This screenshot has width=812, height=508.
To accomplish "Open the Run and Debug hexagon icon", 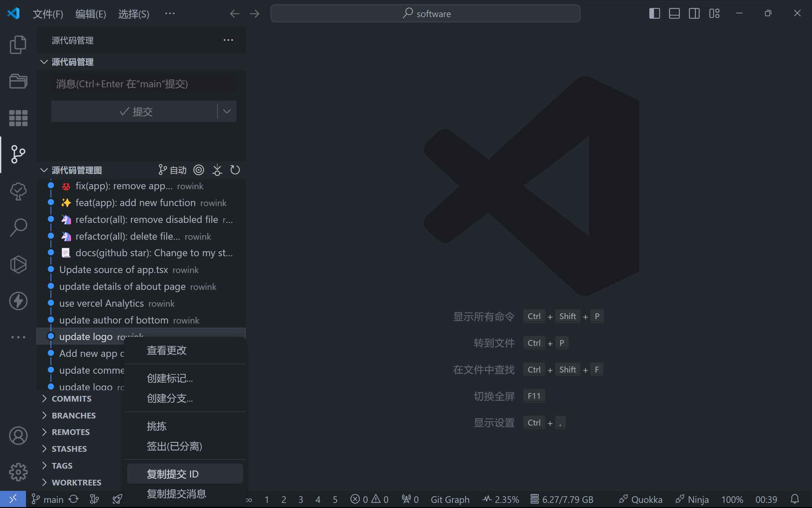I will click(18, 264).
